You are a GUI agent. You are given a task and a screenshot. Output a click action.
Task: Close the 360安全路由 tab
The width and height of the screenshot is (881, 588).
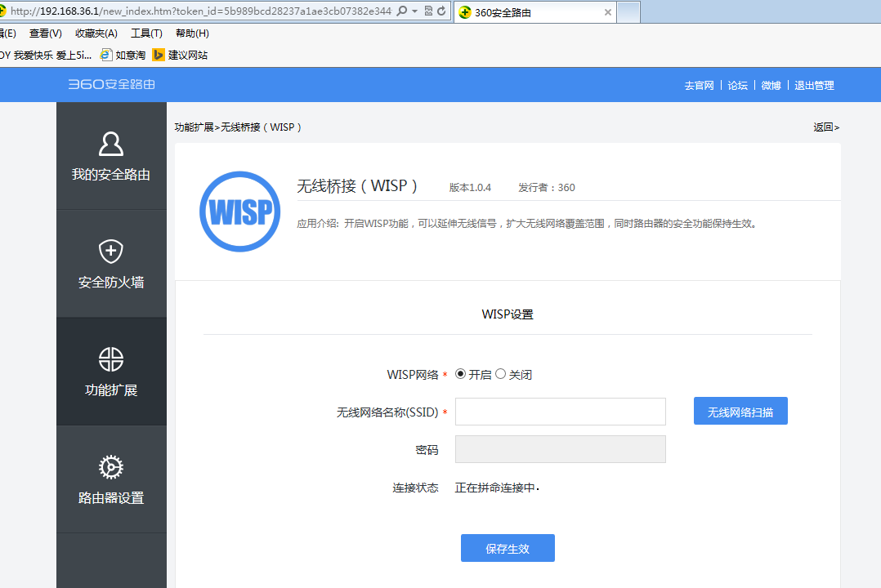(607, 12)
